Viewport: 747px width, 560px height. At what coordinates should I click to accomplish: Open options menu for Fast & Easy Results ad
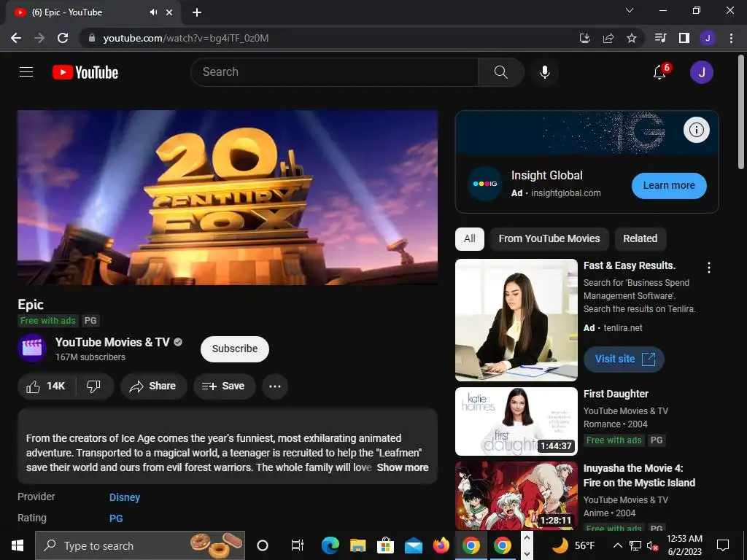[x=709, y=267]
